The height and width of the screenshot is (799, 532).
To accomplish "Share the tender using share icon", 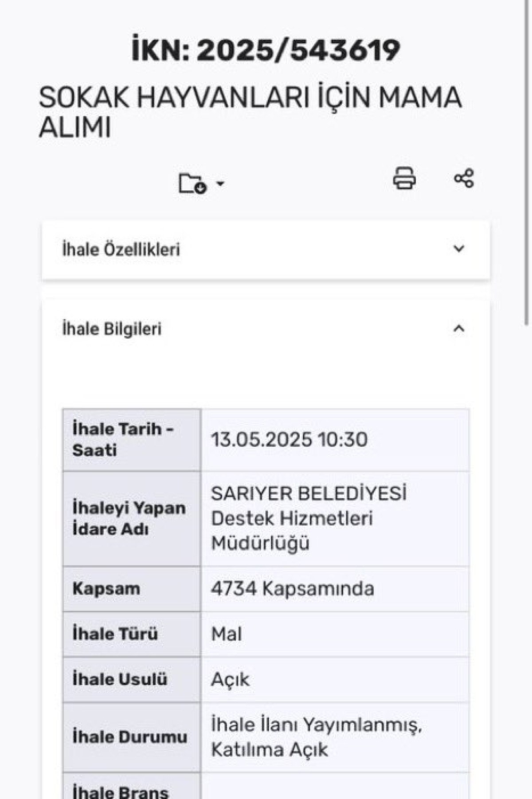I will click(x=464, y=178).
